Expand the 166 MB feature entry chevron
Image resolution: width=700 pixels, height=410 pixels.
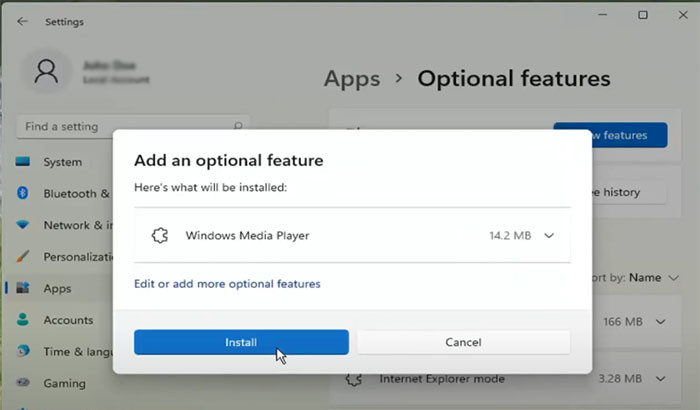coord(660,322)
